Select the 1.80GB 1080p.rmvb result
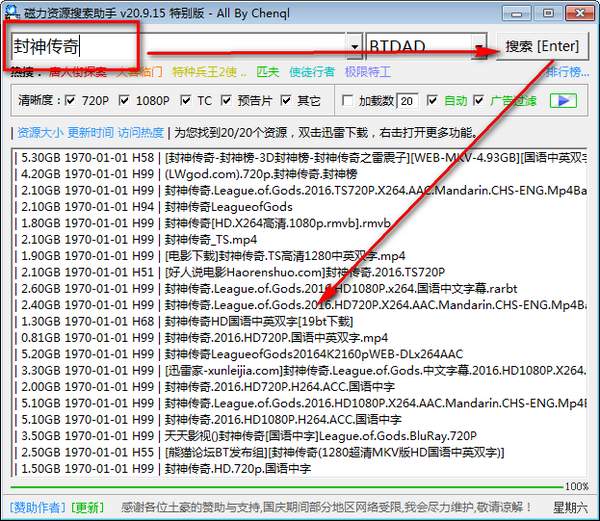Screen dimensions: 600x521 coord(300,223)
